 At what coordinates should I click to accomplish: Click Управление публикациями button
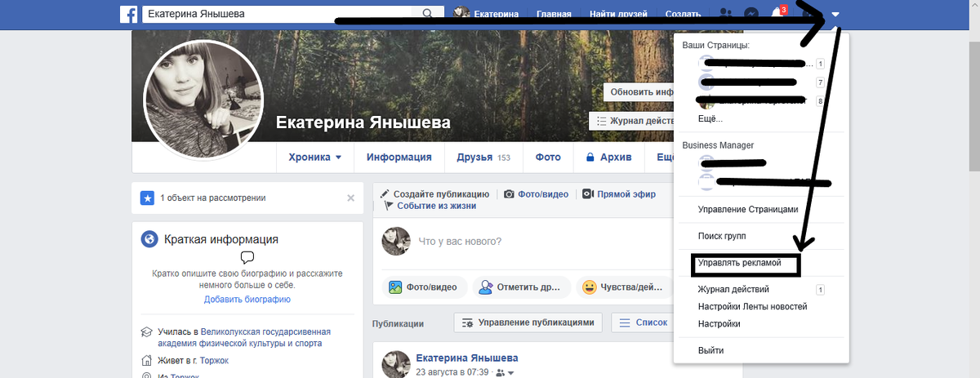[x=528, y=322]
